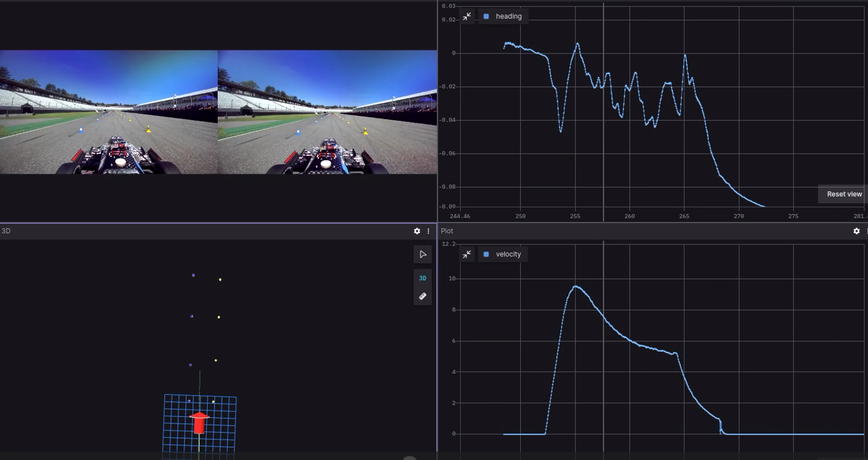Open the velocity plot options menu
Viewport: 868px width, 460px height.
(x=866, y=231)
